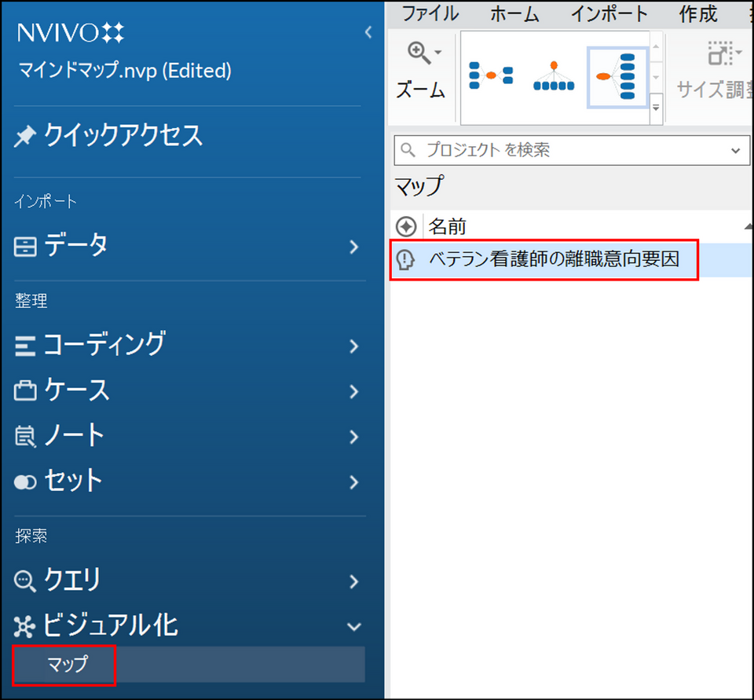This screenshot has width=754, height=700.
Task: Click the クイックアクセス pin icon
Action: (25, 137)
